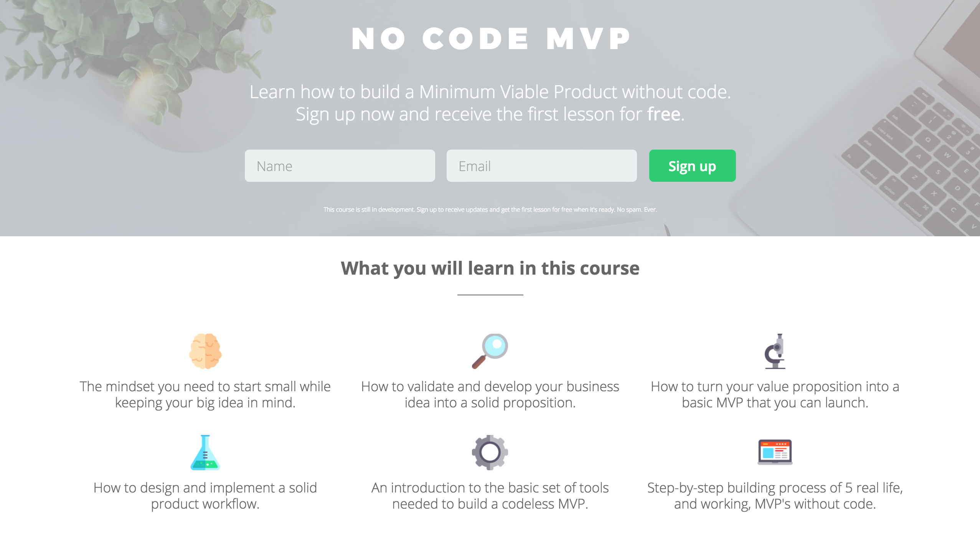Click the brain mindset icon
980x537 pixels.
point(205,351)
